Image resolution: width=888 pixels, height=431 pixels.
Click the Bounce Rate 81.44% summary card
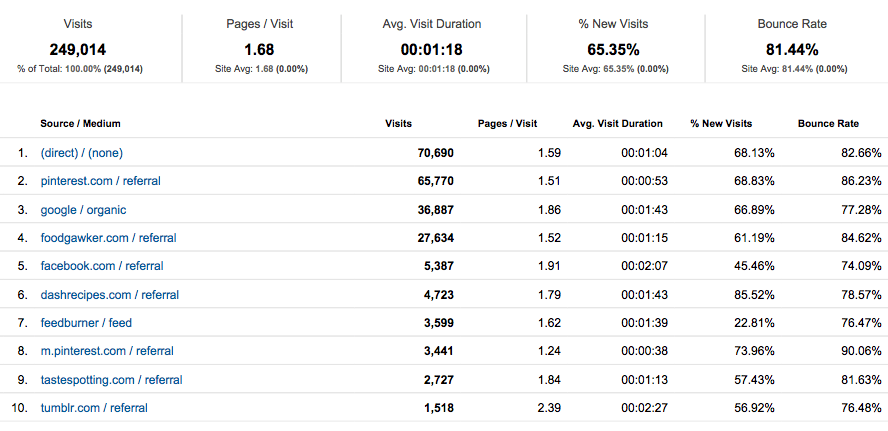(x=794, y=48)
